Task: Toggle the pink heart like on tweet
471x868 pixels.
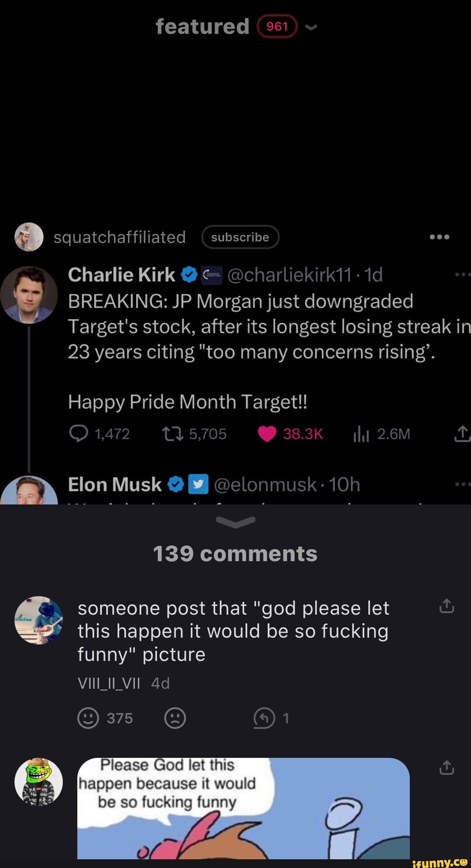Action: [267, 434]
